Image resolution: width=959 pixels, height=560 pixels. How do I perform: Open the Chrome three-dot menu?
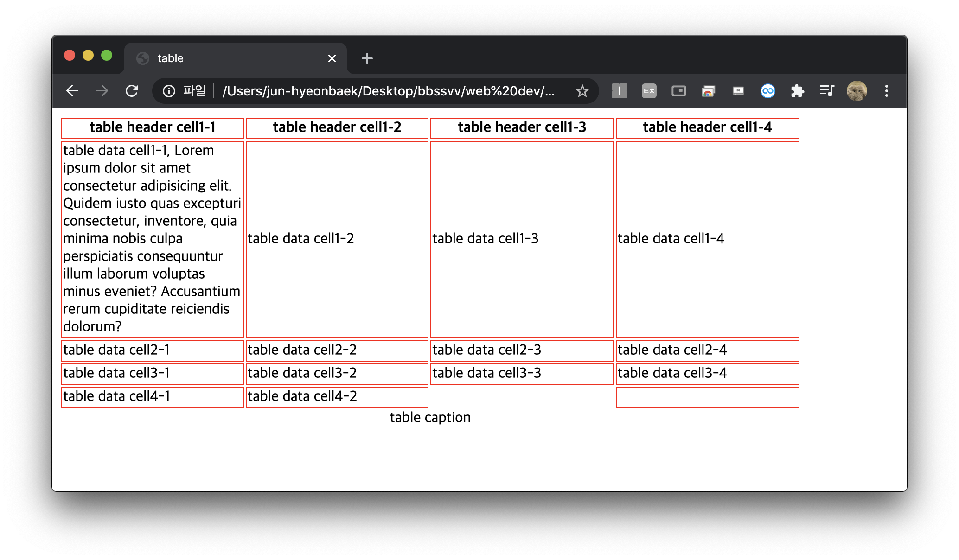point(886,91)
